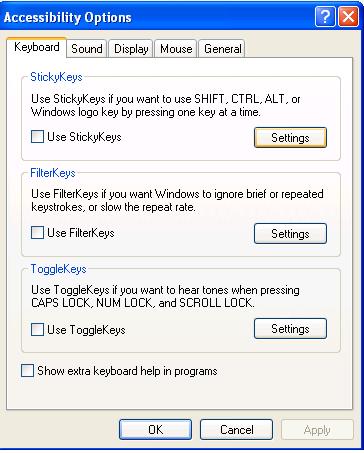Click the Accessibility Options title bar

157,17
